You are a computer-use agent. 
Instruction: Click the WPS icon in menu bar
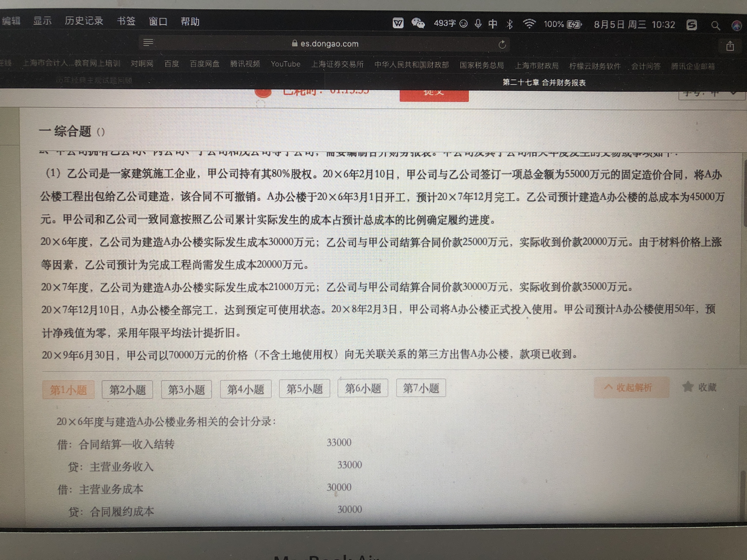(398, 23)
